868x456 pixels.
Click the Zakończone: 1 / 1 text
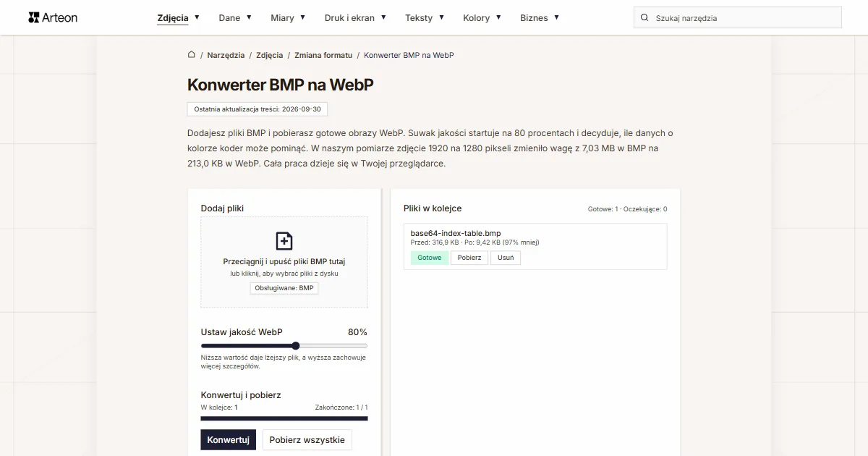341,408
